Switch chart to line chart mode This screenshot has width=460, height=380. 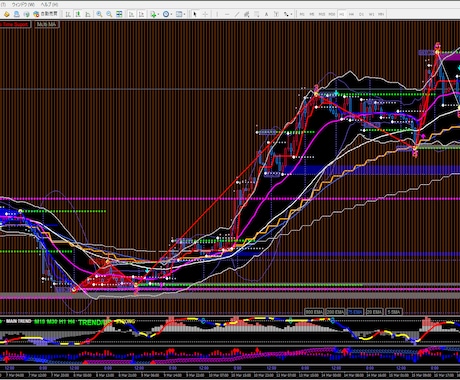point(88,14)
